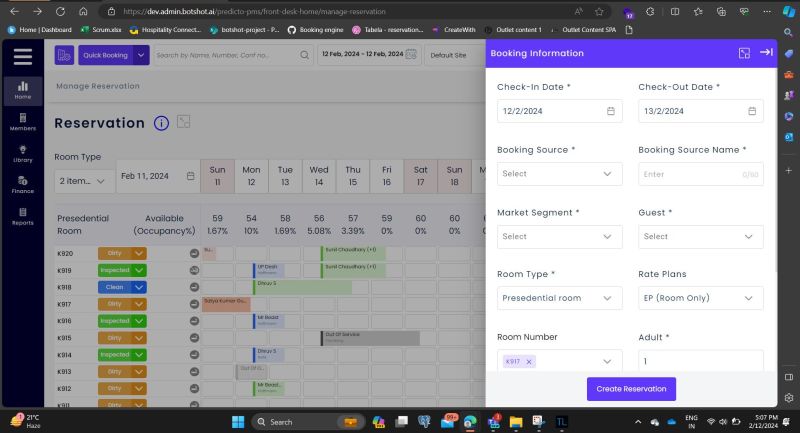Remove the K917 room number chip
This screenshot has width=800, height=433.
529,361
